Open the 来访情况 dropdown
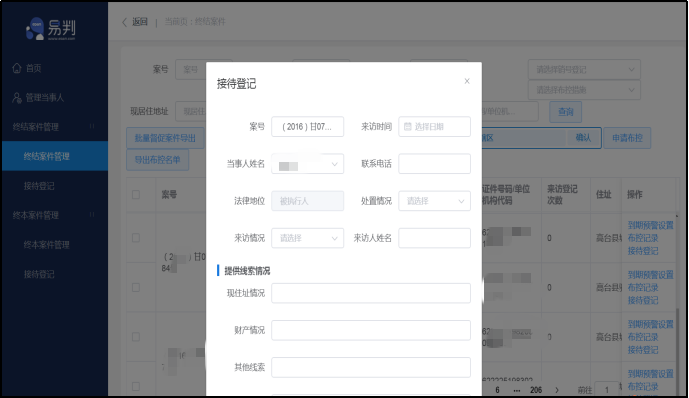 click(x=307, y=238)
